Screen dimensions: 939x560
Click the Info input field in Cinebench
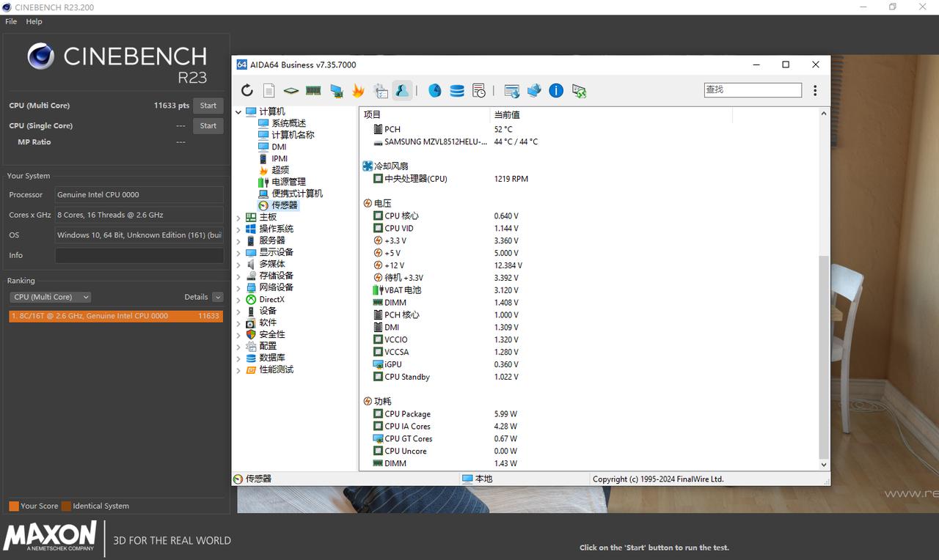(x=139, y=255)
